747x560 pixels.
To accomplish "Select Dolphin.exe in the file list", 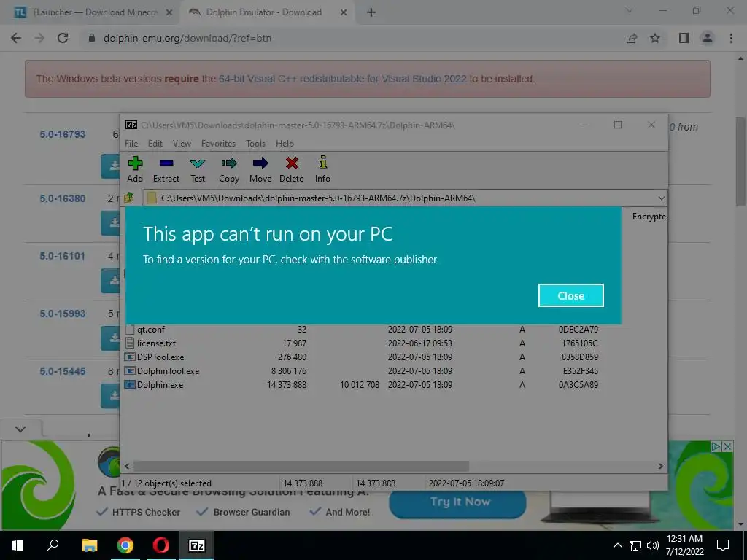I will 362,385.
